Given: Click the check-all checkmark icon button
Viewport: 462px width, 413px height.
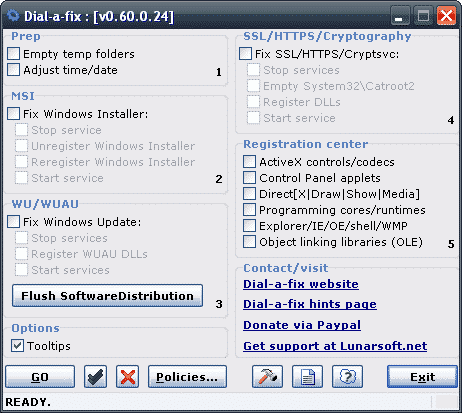Looking at the screenshot, I should click(95, 377).
